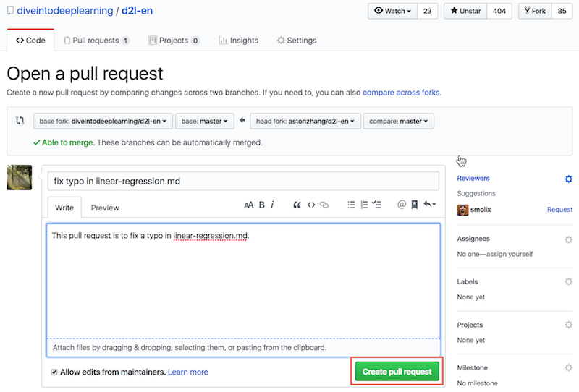Click your profile avatar beside title
Viewport: 579px width, 392px height.
20,177
